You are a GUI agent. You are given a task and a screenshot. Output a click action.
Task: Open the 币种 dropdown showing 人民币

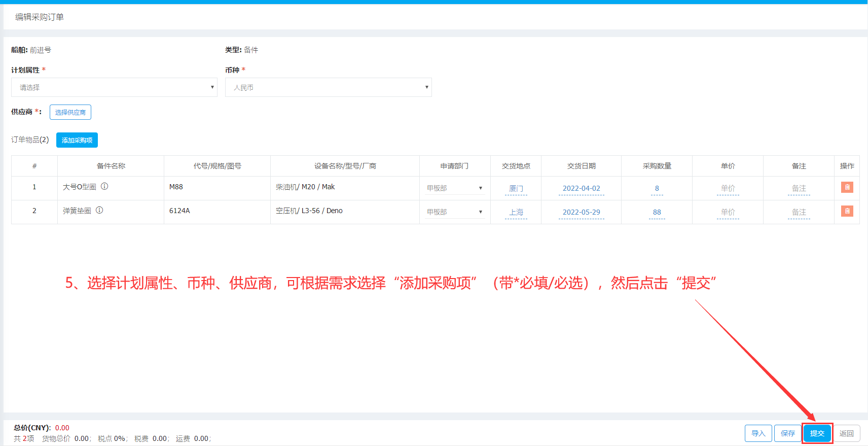pos(329,87)
